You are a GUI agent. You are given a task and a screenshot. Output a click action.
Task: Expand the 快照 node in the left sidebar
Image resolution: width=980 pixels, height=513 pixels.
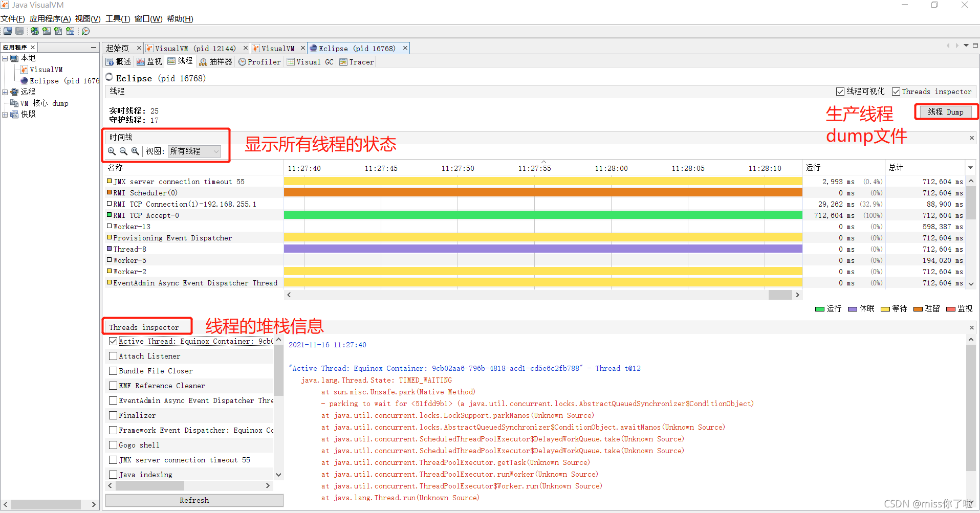[x=6, y=114]
